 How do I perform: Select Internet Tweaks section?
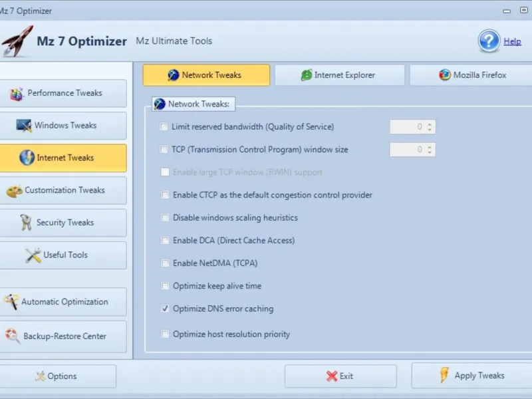(x=63, y=158)
